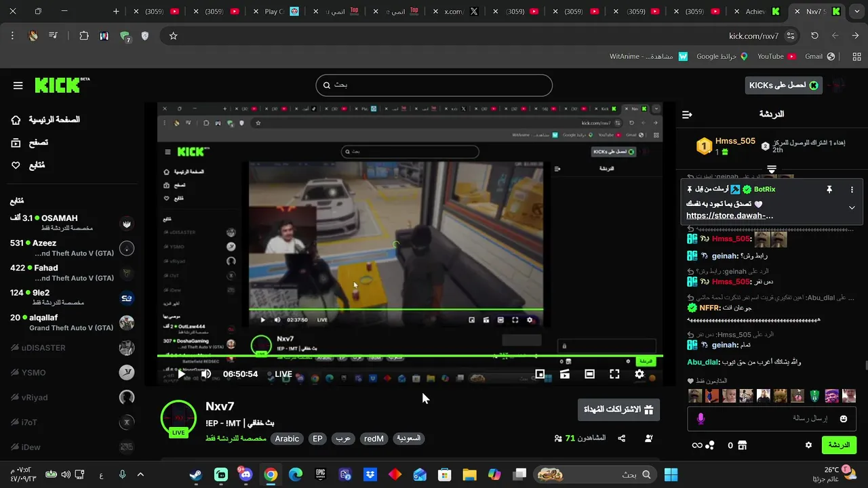This screenshot has width=868, height=488.
Task: Send message with green الدردشة button
Action: 839,445
